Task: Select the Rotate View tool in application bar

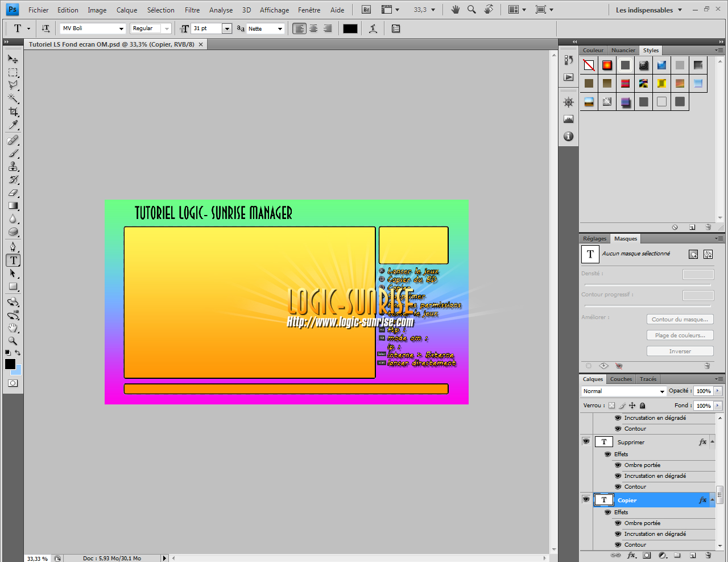Action: (489, 10)
